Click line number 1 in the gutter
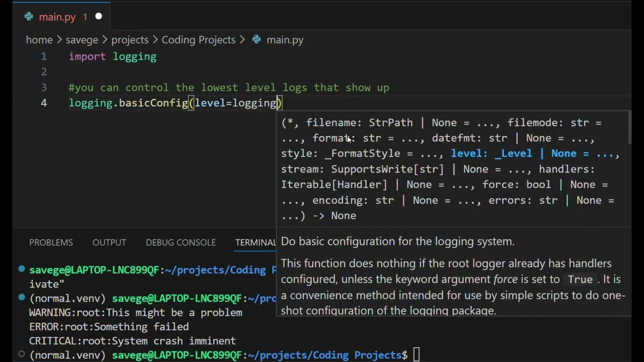Screen dimensions: 644x362 [44, 56]
